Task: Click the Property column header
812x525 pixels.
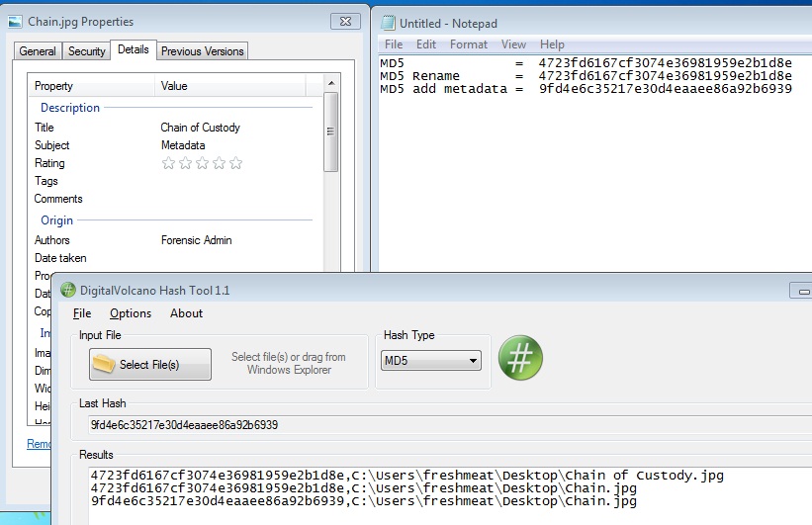Action: tap(92, 86)
